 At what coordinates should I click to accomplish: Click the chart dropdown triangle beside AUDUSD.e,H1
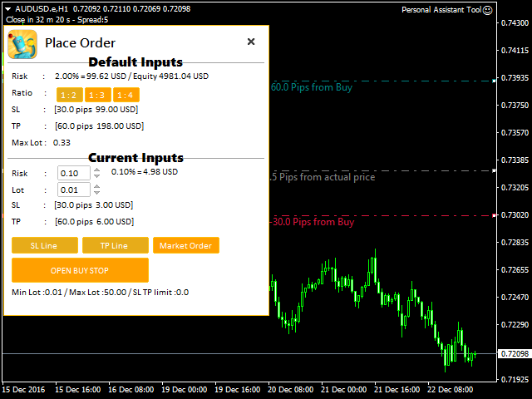click(x=8, y=9)
